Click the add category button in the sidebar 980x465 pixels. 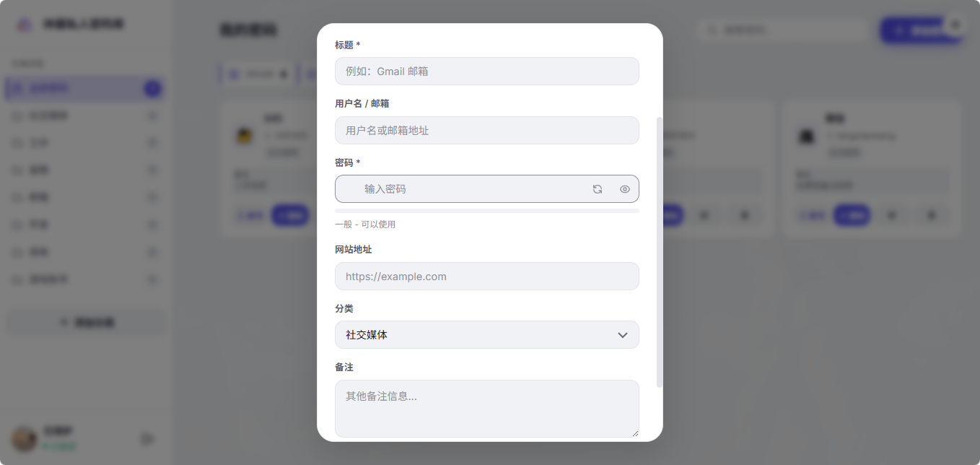pyautogui.click(x=86, y=323)
